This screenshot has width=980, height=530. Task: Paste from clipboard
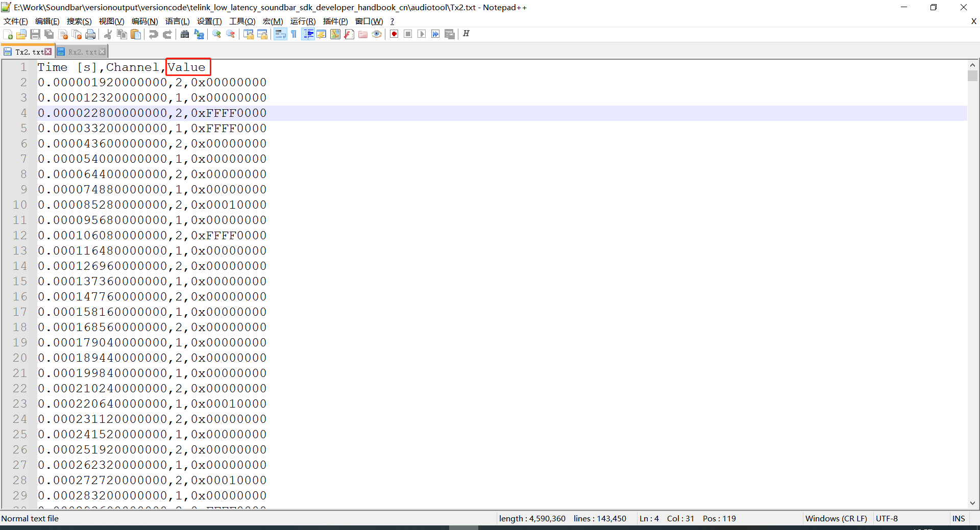(x=136, y=34)
